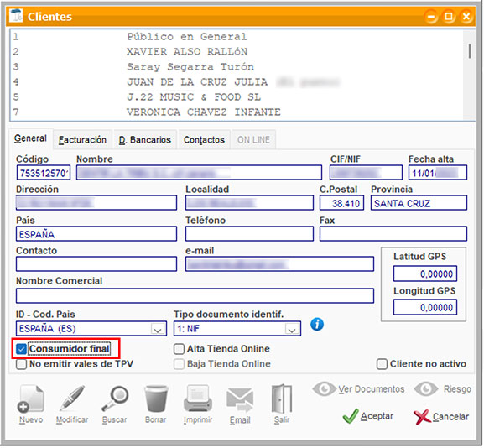
Task: Click the blue info icon
Action: click(x=317, y=325)
